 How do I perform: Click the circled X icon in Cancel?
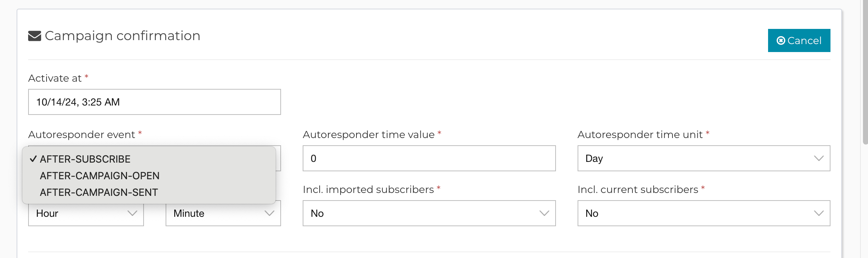781,40
